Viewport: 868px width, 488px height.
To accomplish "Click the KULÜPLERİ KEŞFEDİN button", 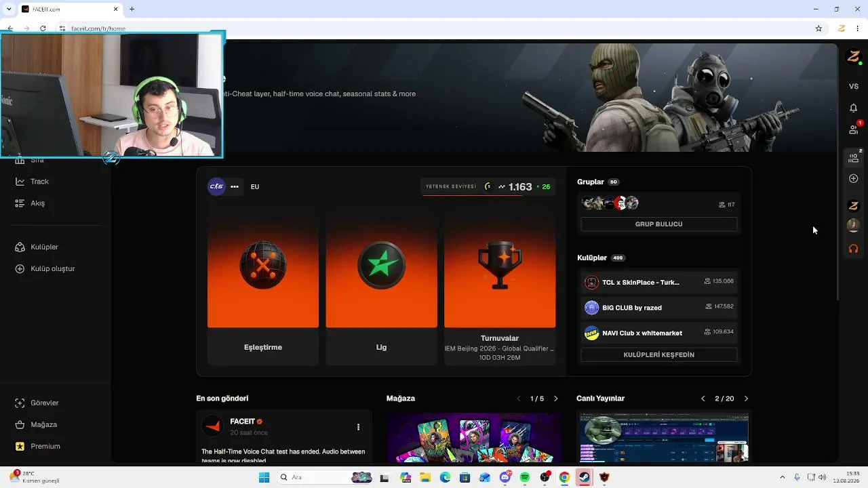I will [x=658, y=355].
